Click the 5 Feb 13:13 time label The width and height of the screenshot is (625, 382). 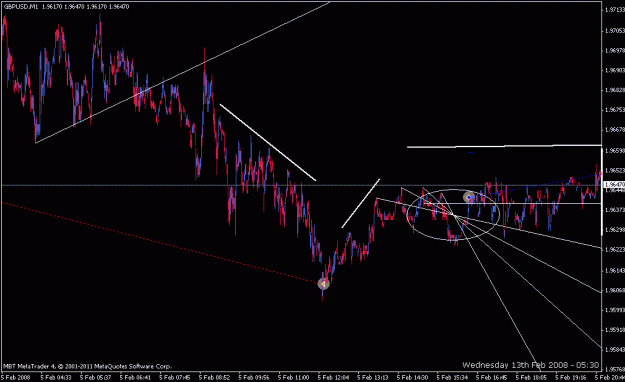point(373,377)
